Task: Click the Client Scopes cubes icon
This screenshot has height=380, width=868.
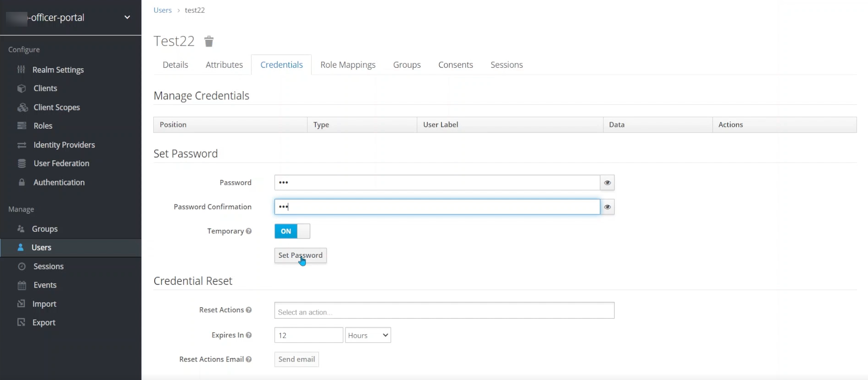Action: tap(22, 108)
